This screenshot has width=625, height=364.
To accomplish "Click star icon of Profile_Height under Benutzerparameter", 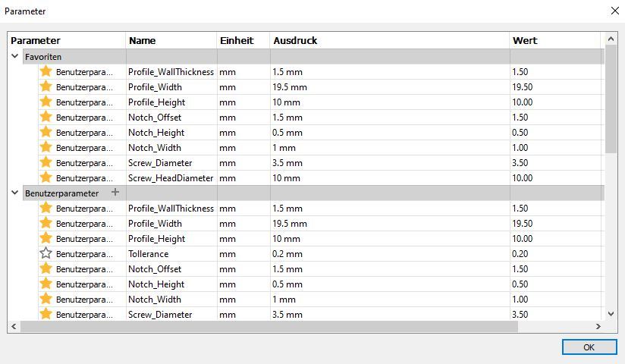I will tap(46, 238).
